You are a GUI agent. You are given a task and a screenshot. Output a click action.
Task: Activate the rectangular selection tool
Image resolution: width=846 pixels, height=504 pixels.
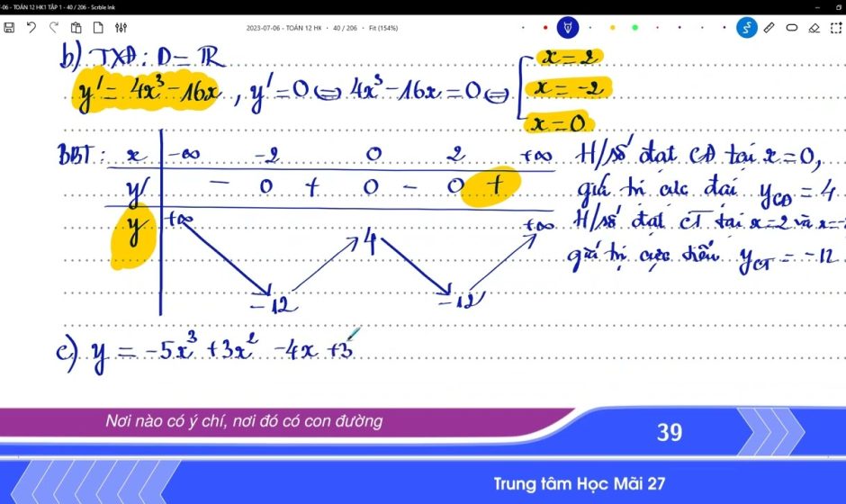click(x=835, y=28)
